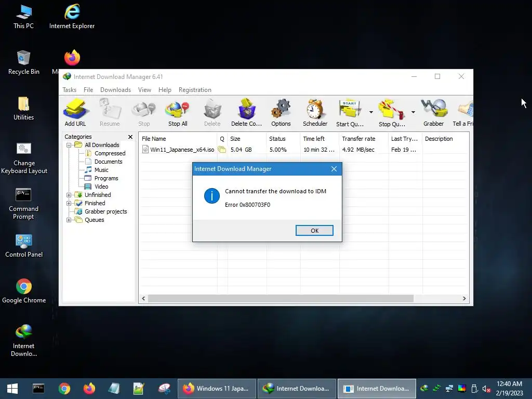This screenshot has width=532, height=399.
Task: Click the Description column header
Action: (446, 139)
